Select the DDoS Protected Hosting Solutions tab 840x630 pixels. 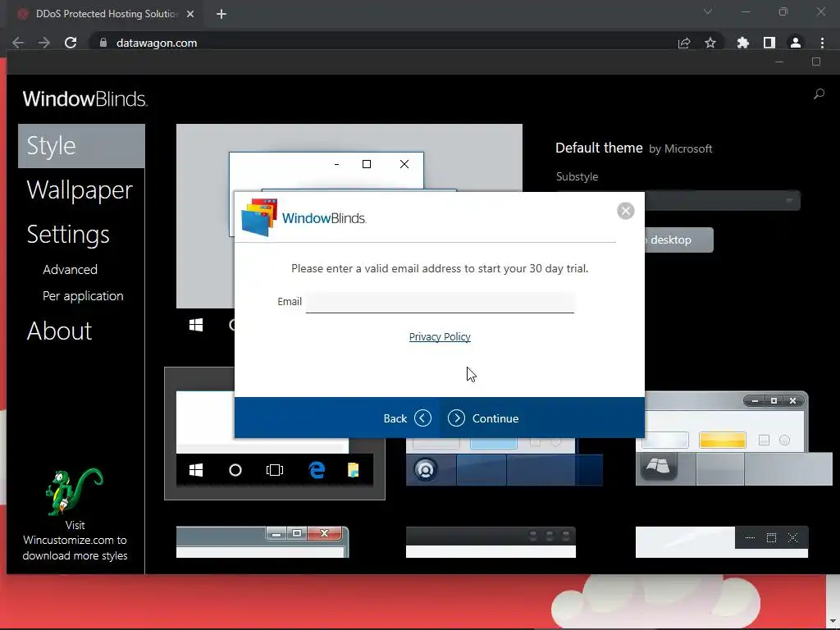(x=106, y=14)
